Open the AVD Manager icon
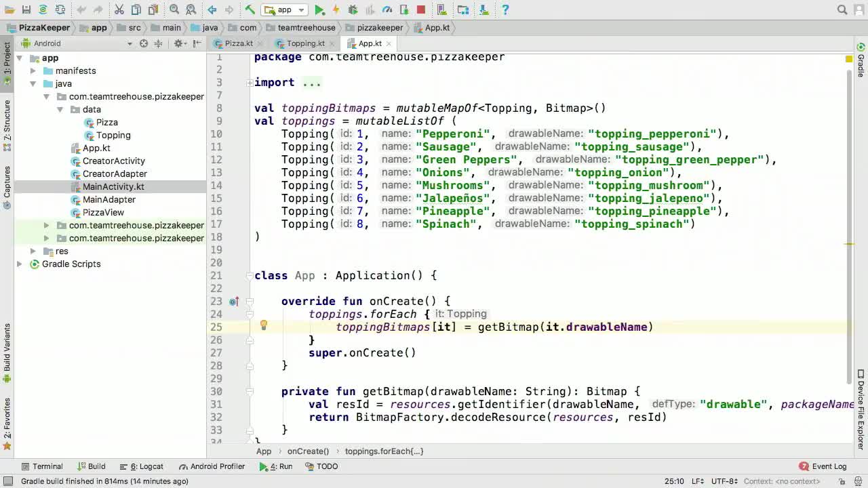The image size is (868, 488). pyautogui.click(x=442, y=9)
